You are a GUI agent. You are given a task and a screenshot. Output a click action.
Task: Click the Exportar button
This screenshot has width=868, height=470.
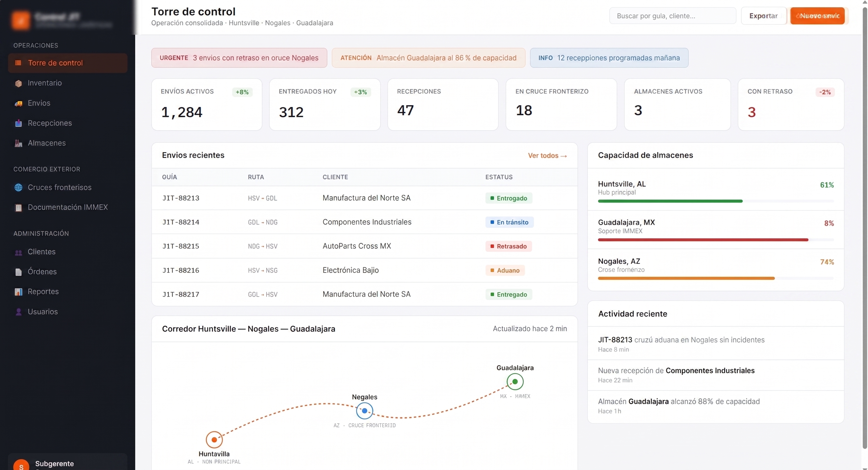764,16
